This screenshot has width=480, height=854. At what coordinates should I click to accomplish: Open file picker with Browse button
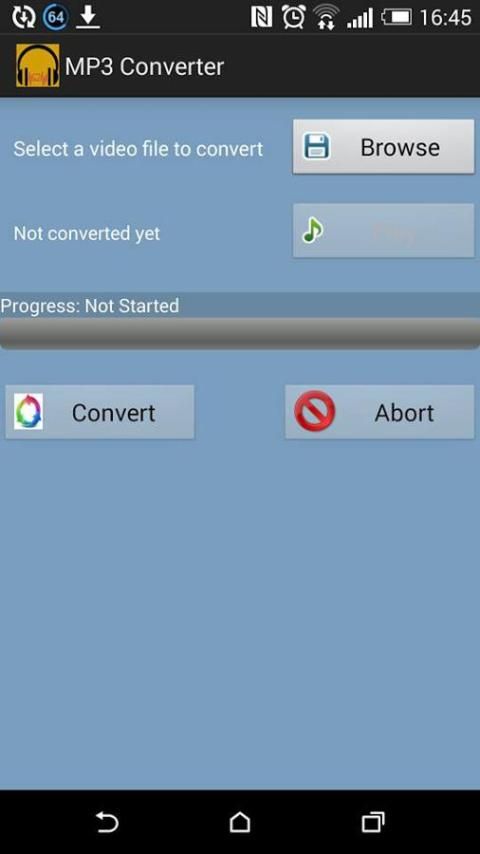(384, 147)
